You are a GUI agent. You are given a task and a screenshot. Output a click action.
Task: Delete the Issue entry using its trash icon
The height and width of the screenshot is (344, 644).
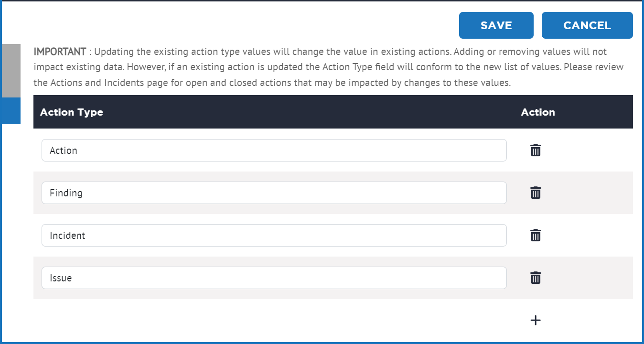536,278
